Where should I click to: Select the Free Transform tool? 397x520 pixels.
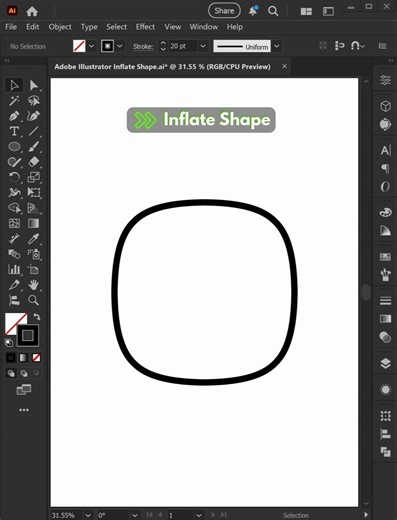pos(34,193)
